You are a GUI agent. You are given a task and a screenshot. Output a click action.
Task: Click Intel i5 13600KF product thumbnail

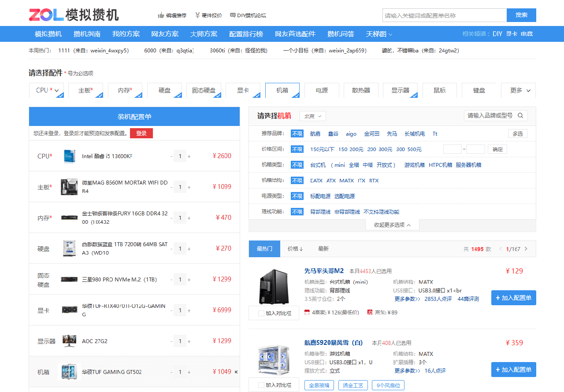click(70, 156)
